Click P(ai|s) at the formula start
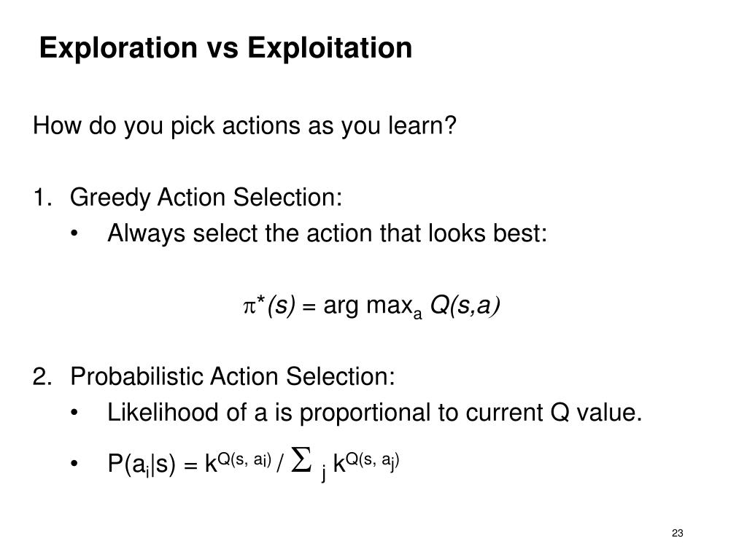Image resolution: width=747 pixels, height=560 pixels. click(x=142, y=464)
